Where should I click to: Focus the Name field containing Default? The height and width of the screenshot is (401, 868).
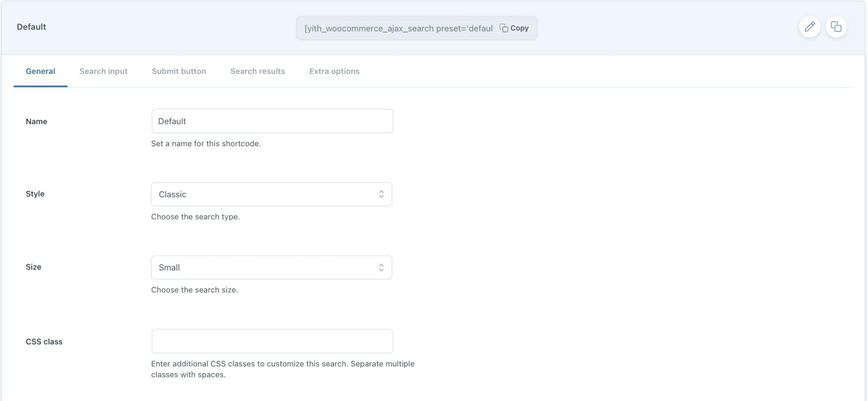(x=272, y=121)
